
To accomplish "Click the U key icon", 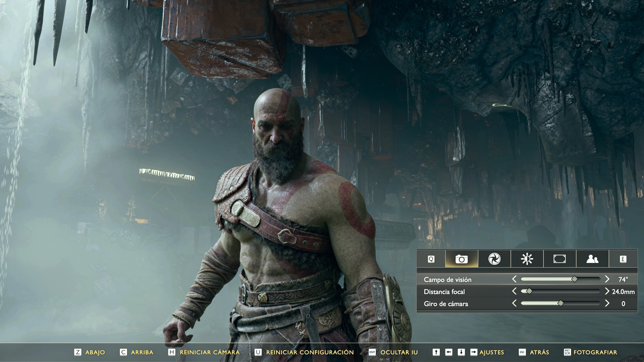I will [x=258, y=352].
